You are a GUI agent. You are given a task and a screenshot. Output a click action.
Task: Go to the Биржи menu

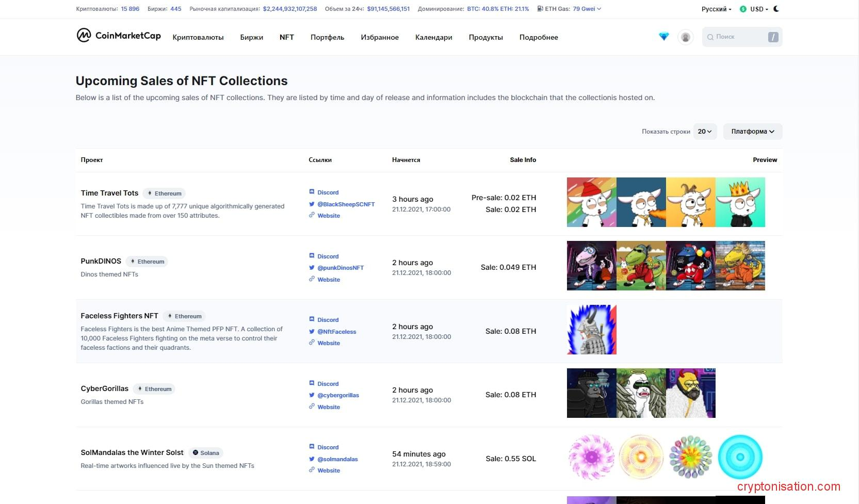(x=251, y=37)
